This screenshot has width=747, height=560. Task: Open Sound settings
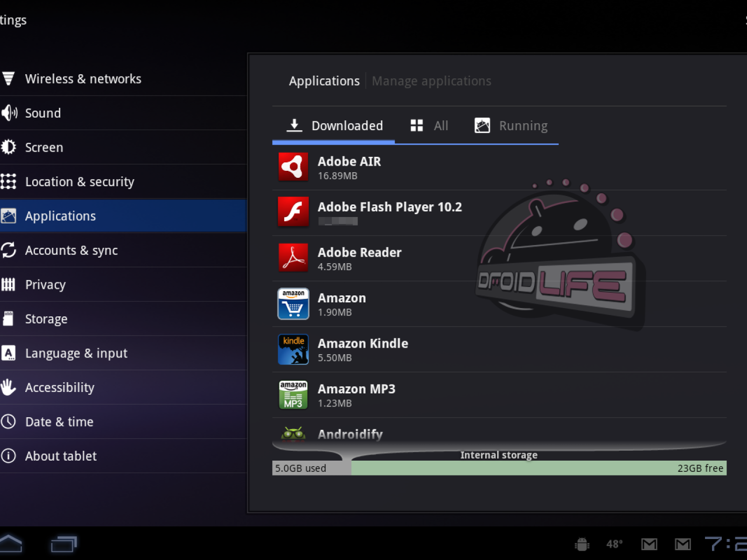[x=43, y=113]
